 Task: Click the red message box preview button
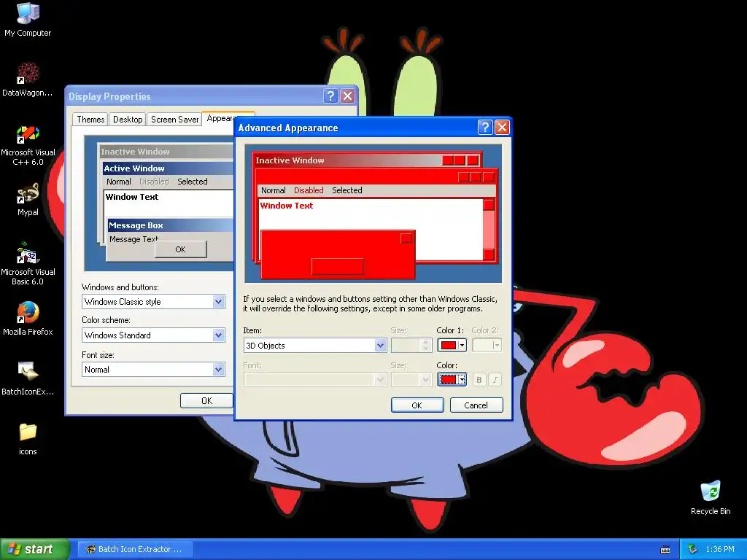337,267
